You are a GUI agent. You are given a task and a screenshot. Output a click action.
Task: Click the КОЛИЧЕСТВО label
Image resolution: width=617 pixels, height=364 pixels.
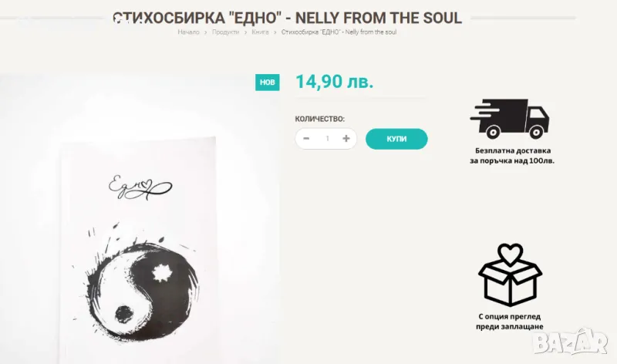click(320, 119)
